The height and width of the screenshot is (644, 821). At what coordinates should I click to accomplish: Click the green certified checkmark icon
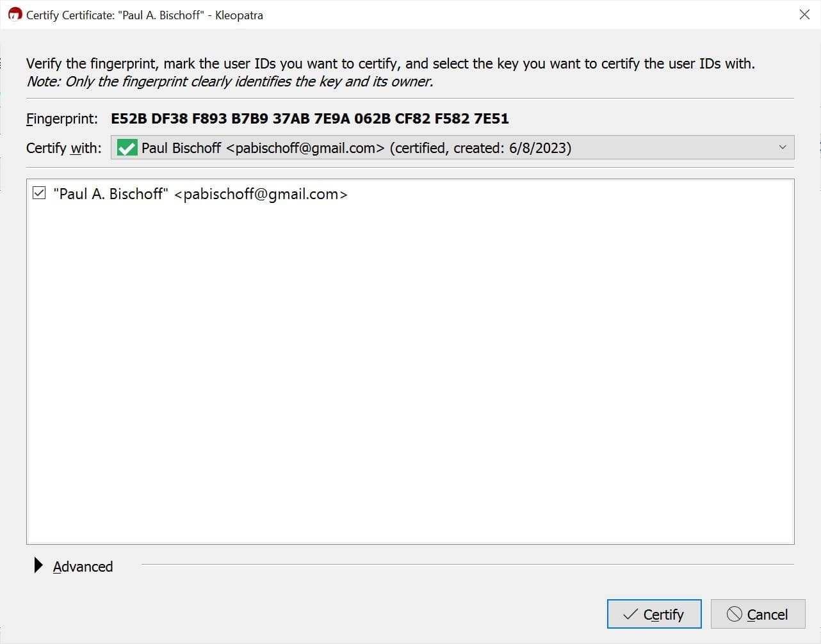[x=127, y=148]
